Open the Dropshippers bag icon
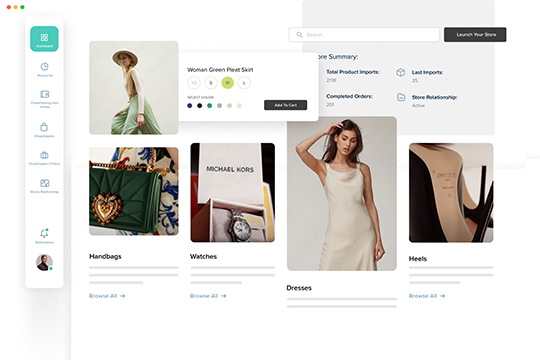Viewport: 540px width, 360px height. (x=44, y=127)
